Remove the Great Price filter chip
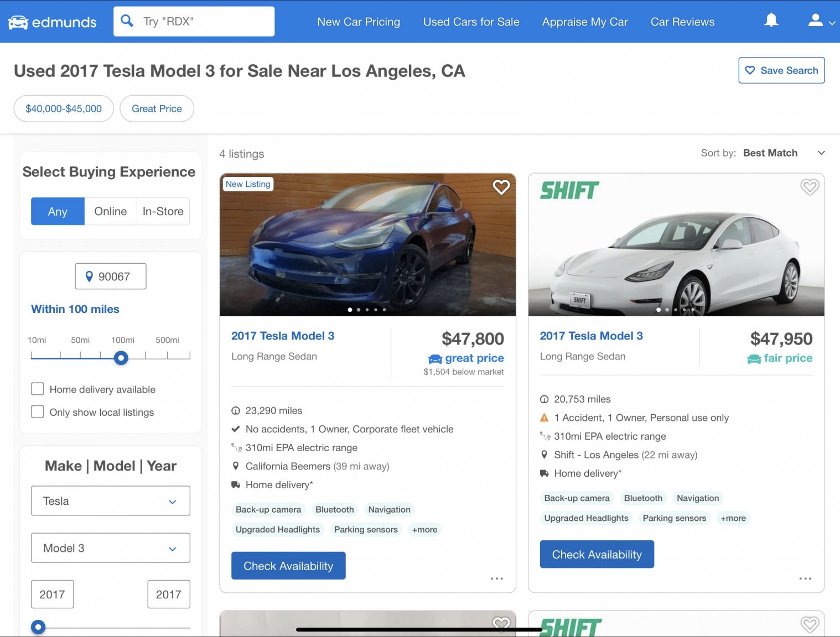This screenshot has height=637, width=840. pos(157,108)
